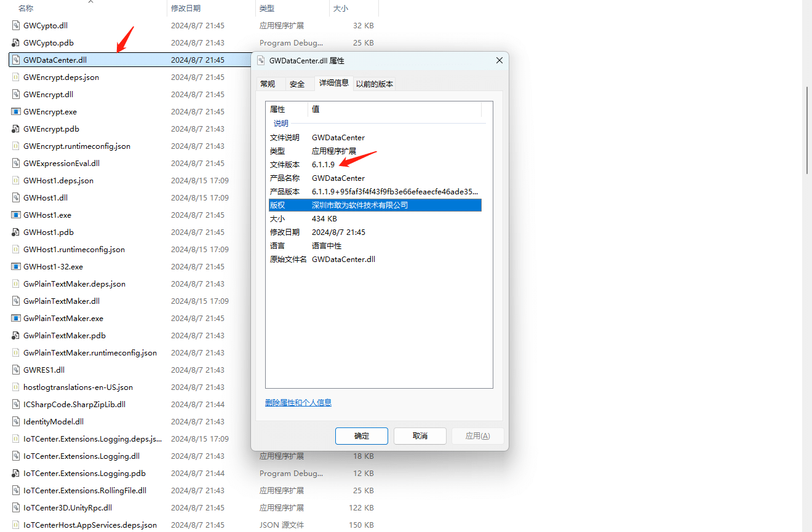
Task: Confirm with the 确定 button
Action: (362, 436)
